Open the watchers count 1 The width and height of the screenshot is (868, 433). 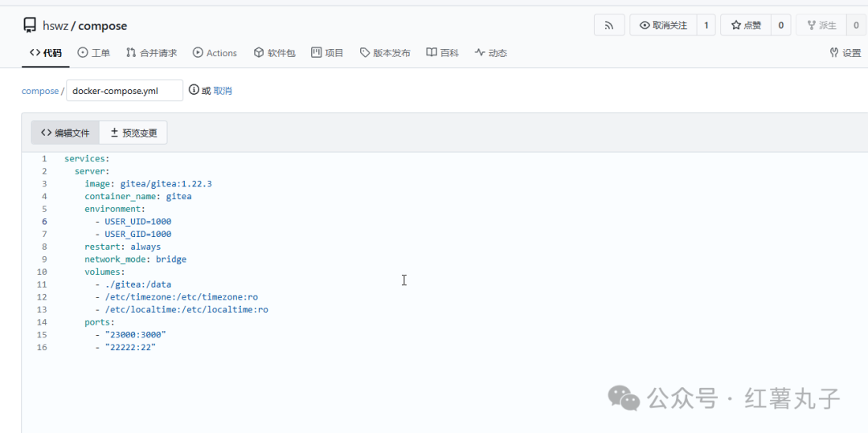tap(706, 25)
